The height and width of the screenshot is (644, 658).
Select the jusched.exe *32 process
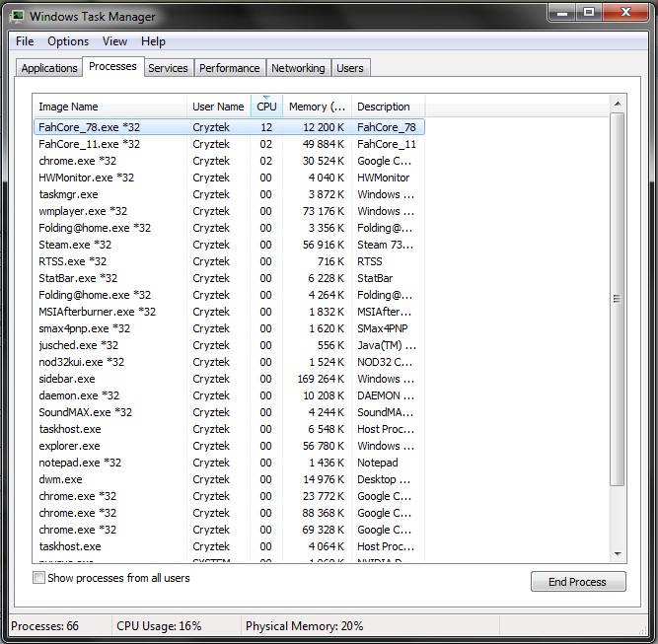click(229, 345)
